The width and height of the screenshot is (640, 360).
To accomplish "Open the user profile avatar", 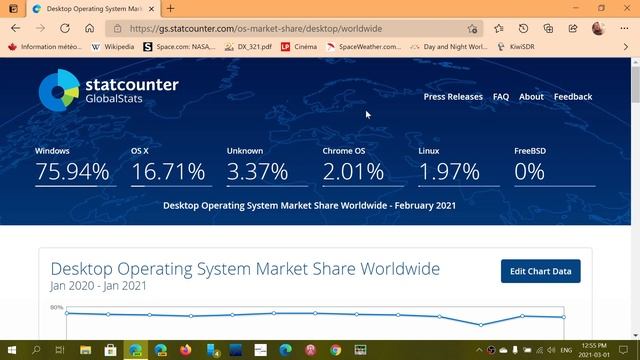I will coord(598,28).
